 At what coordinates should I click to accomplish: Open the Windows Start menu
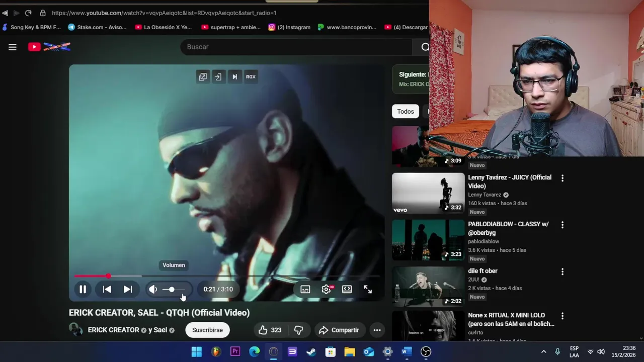point(197,351)
